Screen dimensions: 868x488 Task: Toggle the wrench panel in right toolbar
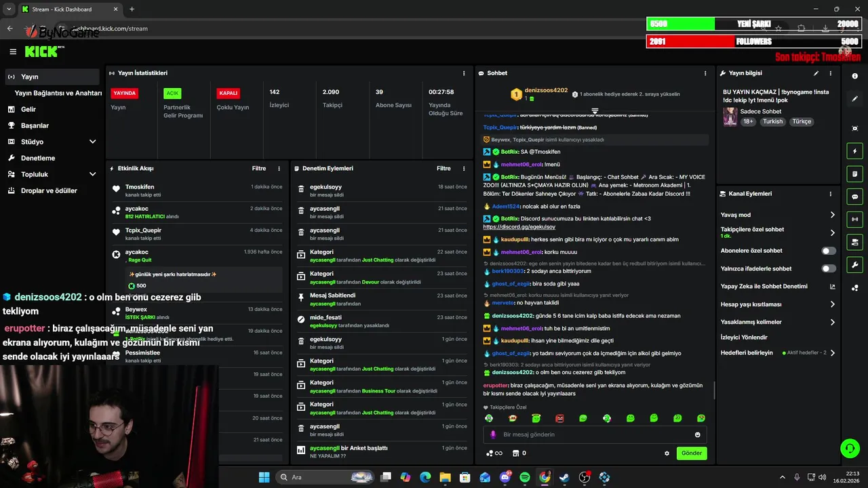[x=854, y=264]
